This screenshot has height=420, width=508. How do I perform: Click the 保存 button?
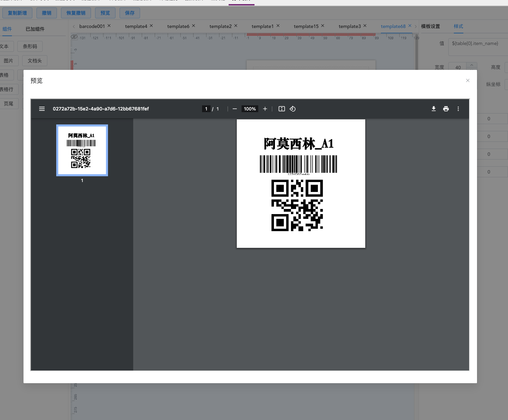tap(130, 13)
